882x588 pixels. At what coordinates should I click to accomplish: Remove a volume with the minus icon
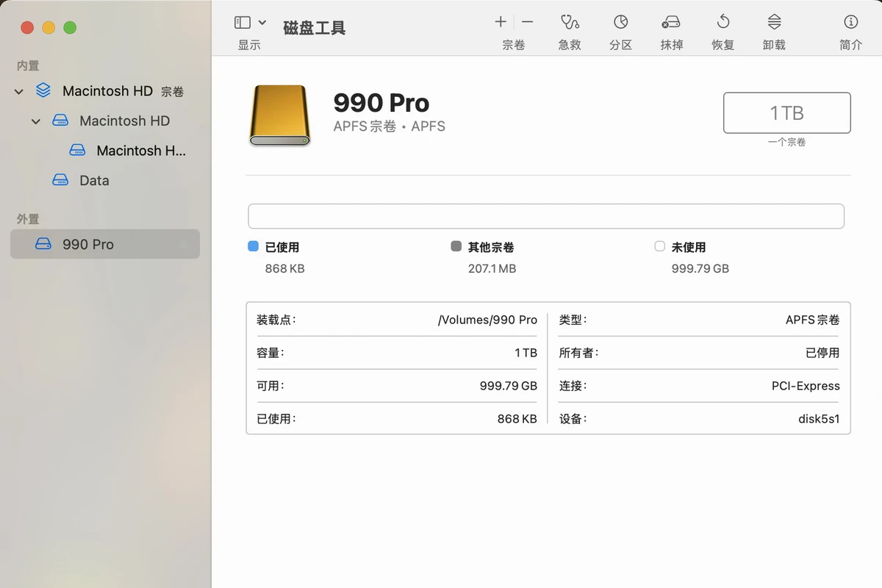tap(527, 22)
